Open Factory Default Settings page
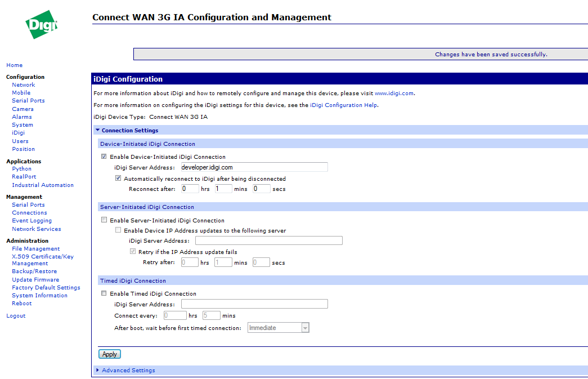588x379 pixels. click(x=46, y=288)
